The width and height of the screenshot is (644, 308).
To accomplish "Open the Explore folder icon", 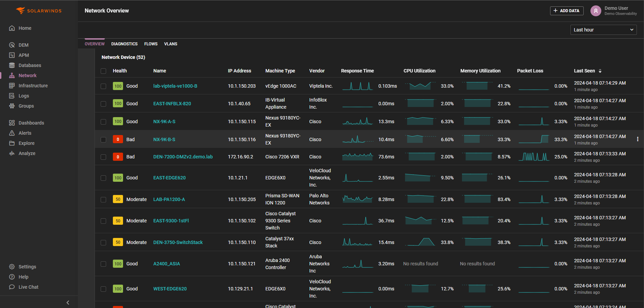I will coord(12,143).
